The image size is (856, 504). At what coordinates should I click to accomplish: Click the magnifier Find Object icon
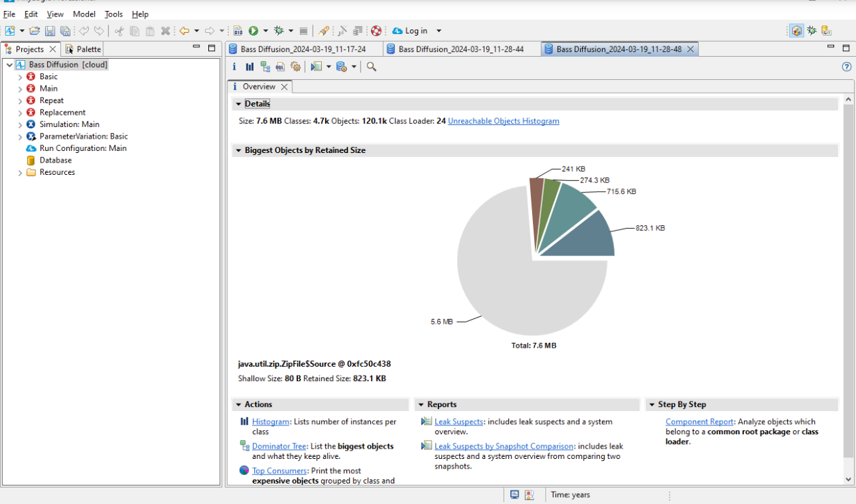[x=371, y=67]
